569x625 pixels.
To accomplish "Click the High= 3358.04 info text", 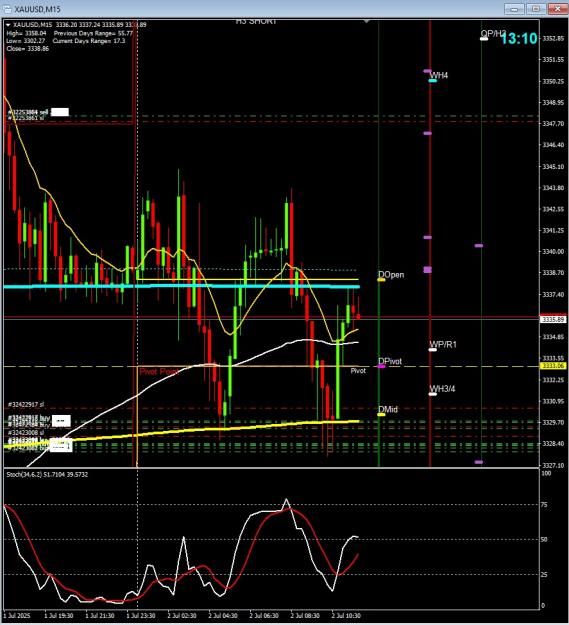I will pos(26,33).
